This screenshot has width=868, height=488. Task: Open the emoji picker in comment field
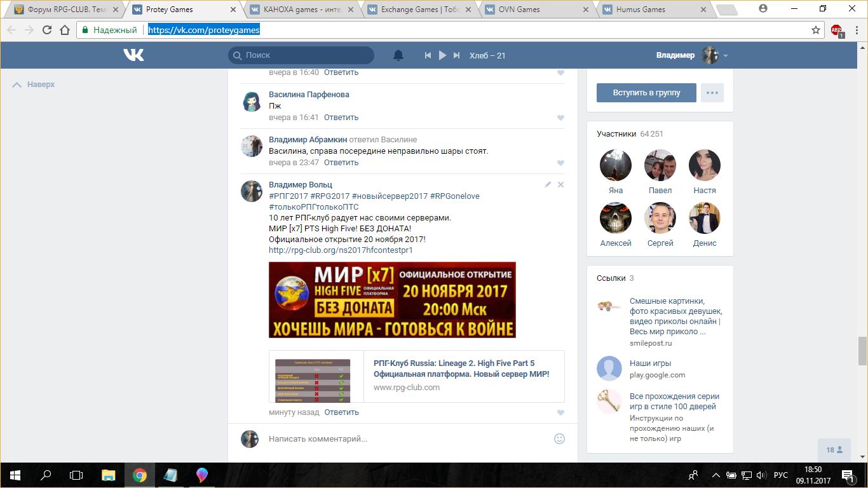(559, 438)
